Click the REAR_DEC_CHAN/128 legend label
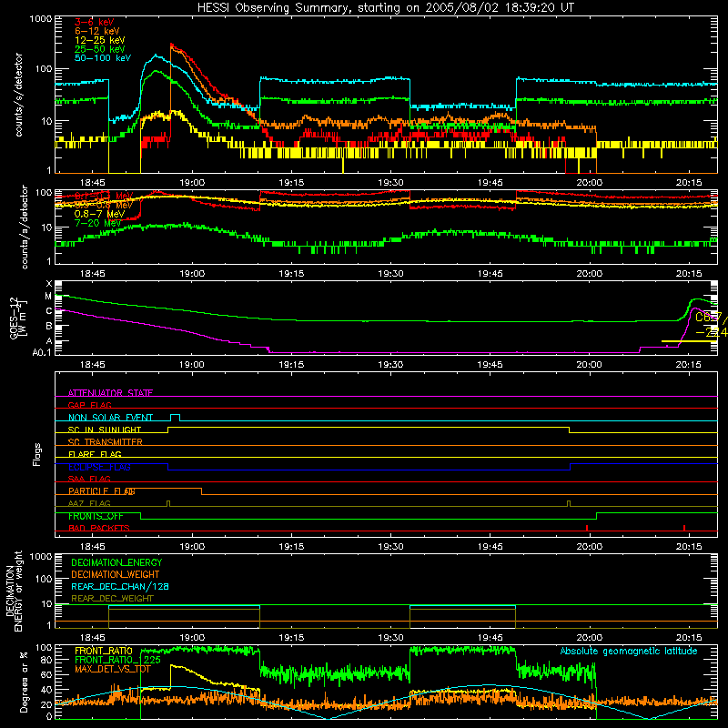Viewport: 728px width, 728px height. coord(120,586)
